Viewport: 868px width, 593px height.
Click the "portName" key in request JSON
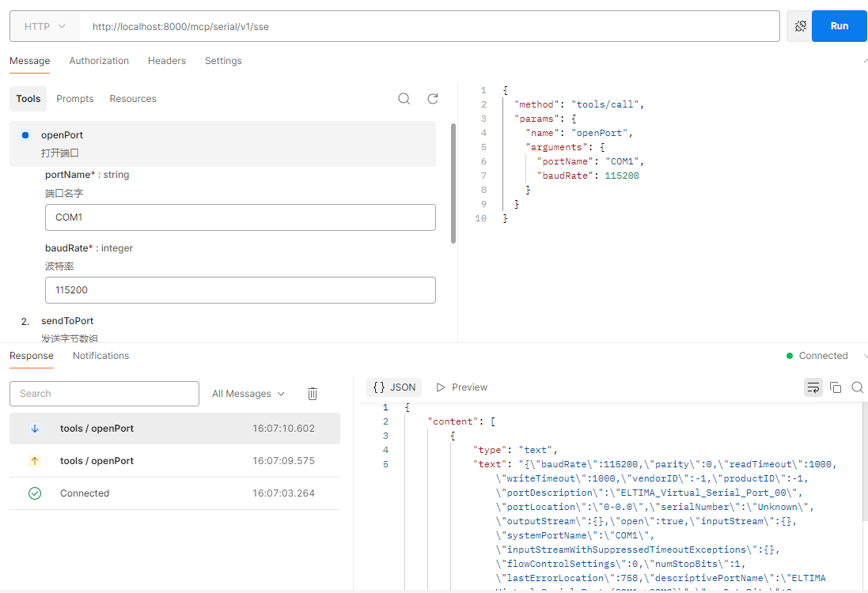tap(565, 161)
